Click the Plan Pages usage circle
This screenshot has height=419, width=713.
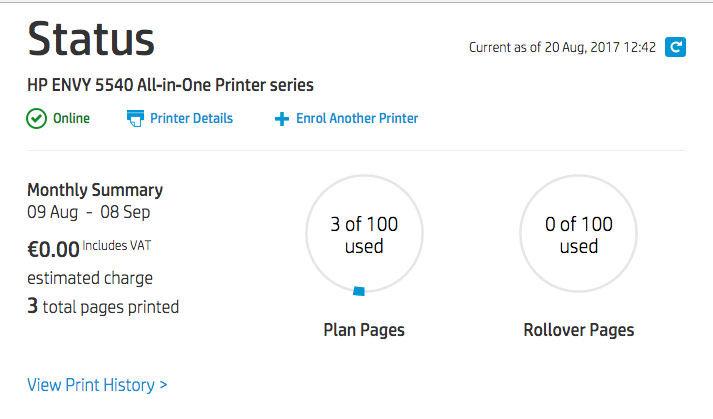(x=364, y=235)
